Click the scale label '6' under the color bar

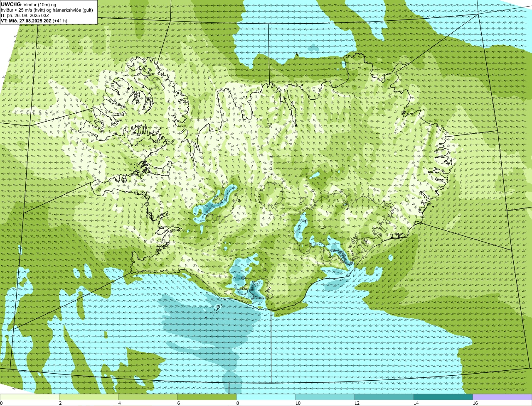[x=178, y=403]
